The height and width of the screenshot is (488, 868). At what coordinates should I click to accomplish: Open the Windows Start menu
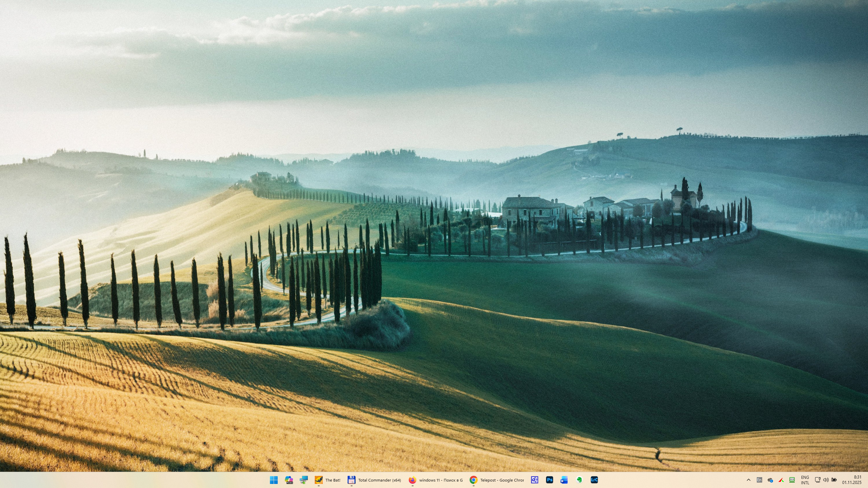274,480
